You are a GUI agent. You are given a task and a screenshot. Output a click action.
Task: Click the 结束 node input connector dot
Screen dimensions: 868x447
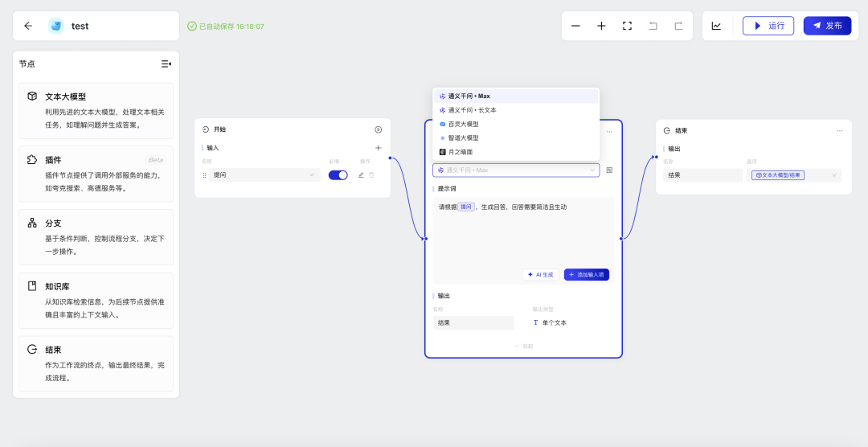click(656, 157)
